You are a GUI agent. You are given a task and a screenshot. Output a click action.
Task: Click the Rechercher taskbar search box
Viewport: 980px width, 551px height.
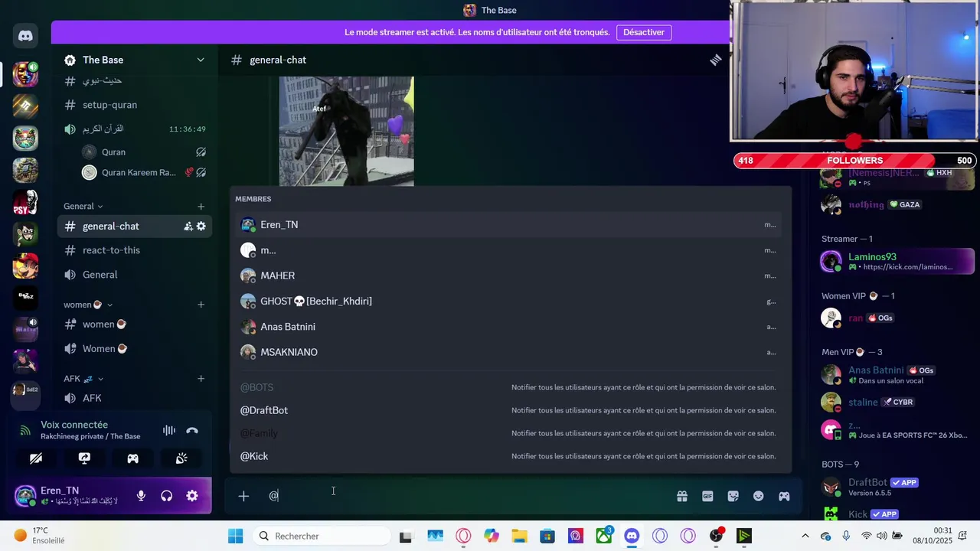click(x=322, y=536)
